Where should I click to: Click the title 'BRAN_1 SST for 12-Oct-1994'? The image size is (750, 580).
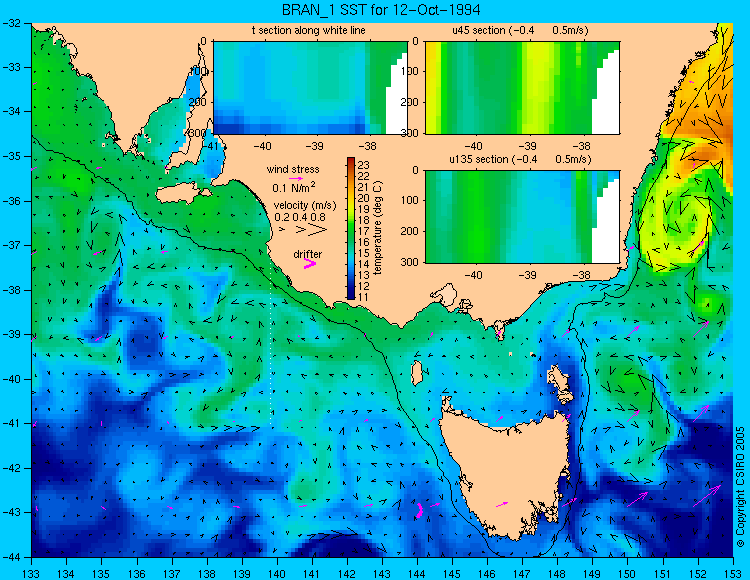[x=381, y=10]
